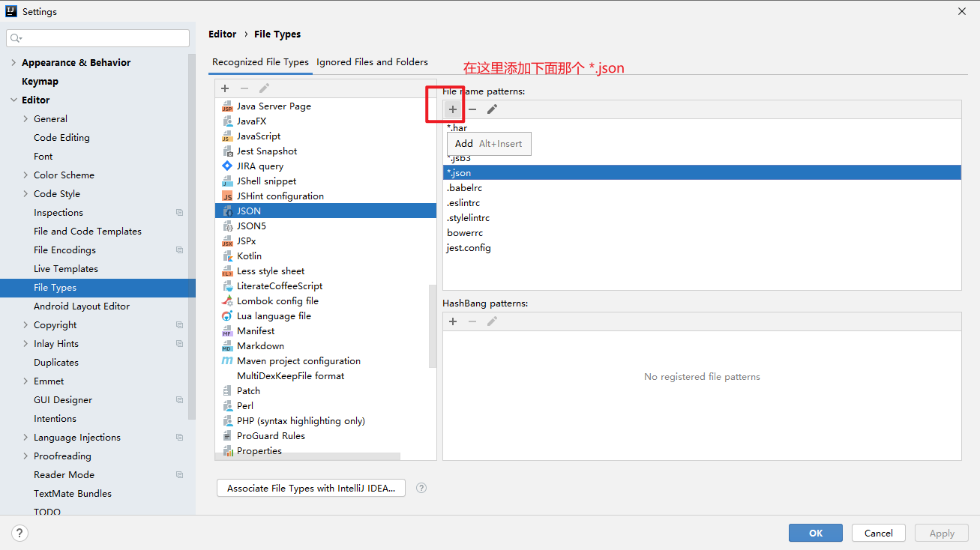Expand the General settings node
The height and width of the screenshot is (550, 980).
(25, 119)
